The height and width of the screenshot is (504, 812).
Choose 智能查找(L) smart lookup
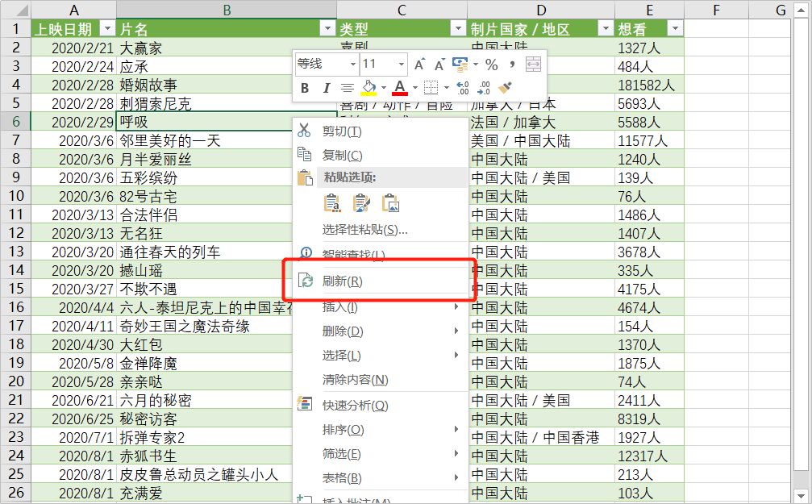[379, 254]
